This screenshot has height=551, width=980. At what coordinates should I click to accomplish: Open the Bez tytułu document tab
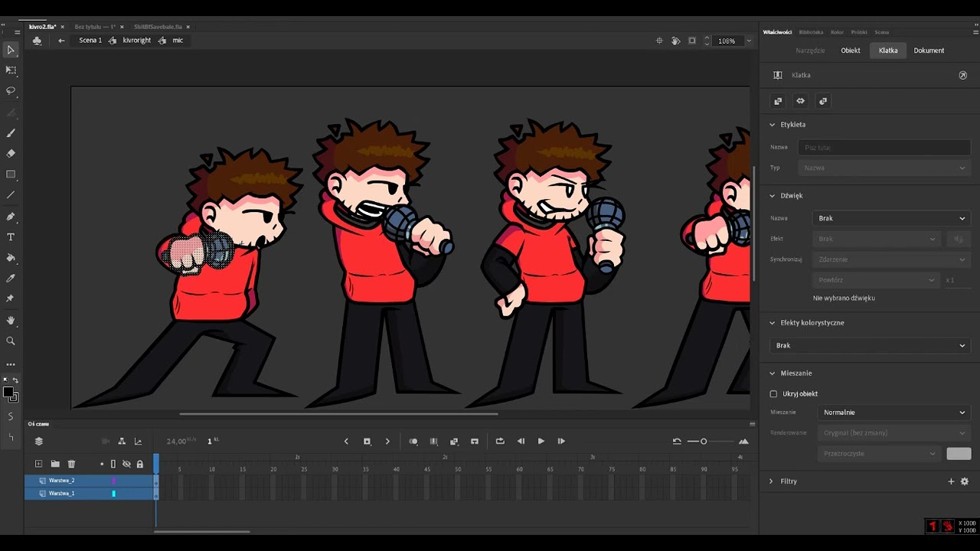click(95, 27)
